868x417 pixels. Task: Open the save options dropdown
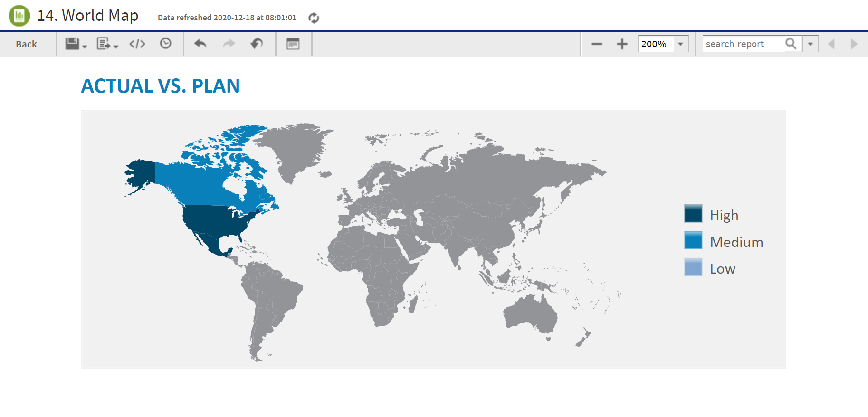(x=76, y=44)
